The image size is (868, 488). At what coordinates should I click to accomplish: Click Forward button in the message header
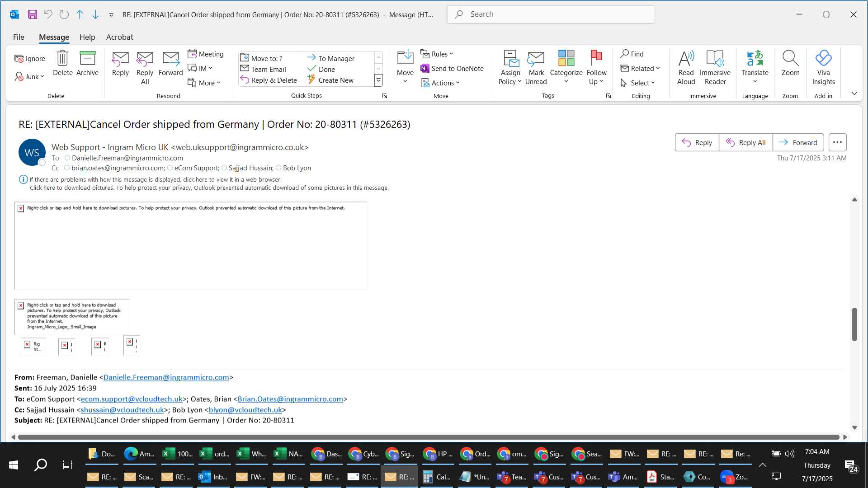tap(798, 142)
